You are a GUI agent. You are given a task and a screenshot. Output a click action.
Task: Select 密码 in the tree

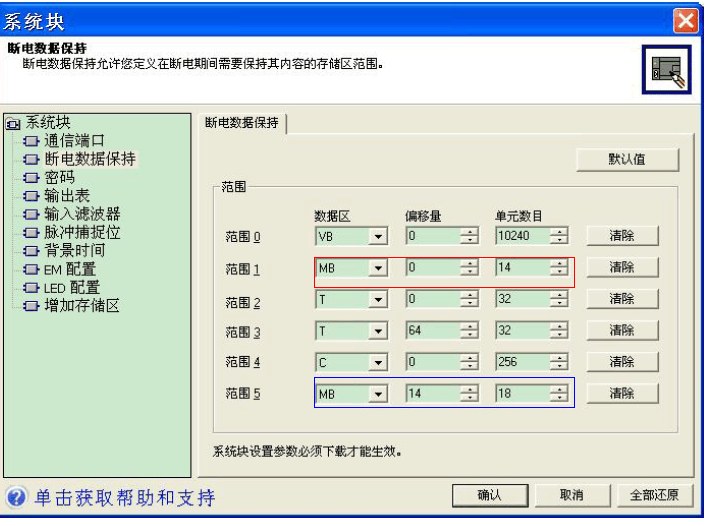click(59, 177)
